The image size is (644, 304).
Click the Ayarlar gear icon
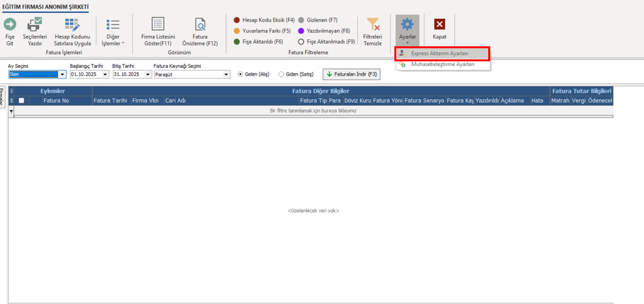[407, 24]
